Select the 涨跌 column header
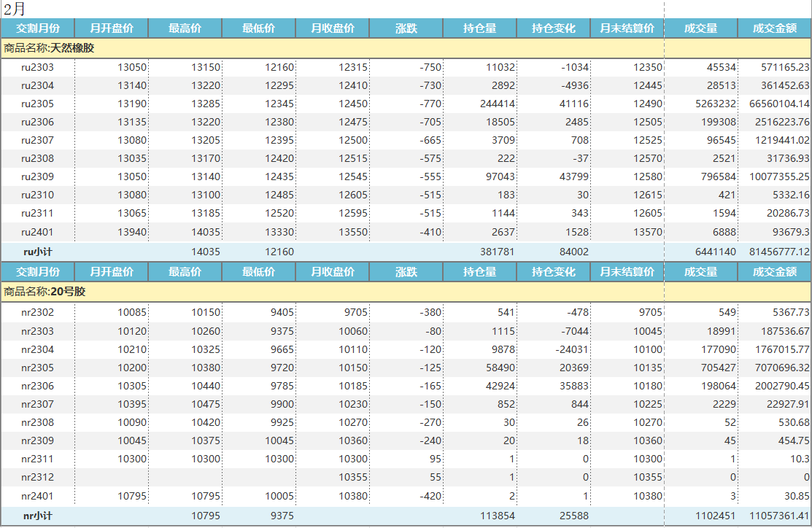 pyautogui.click(x=406, y=28)
